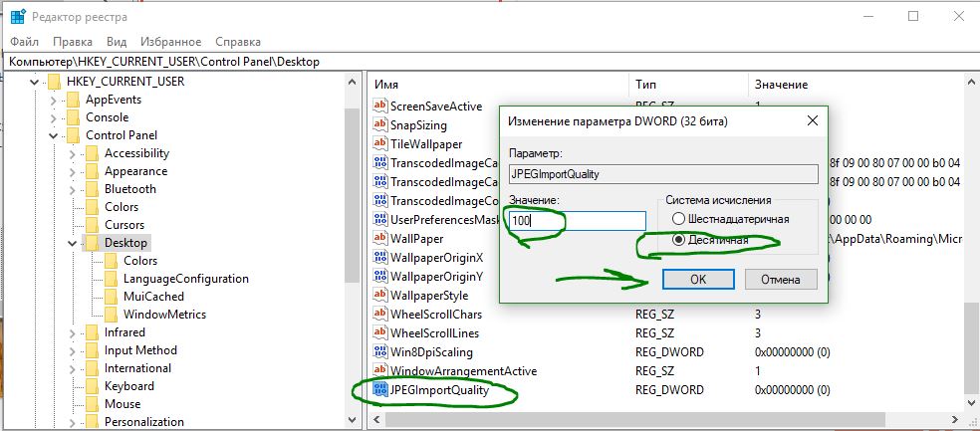Click the WallpaperOriginX DWORD icon
The image size is (980, 431).
click(380, 258)
